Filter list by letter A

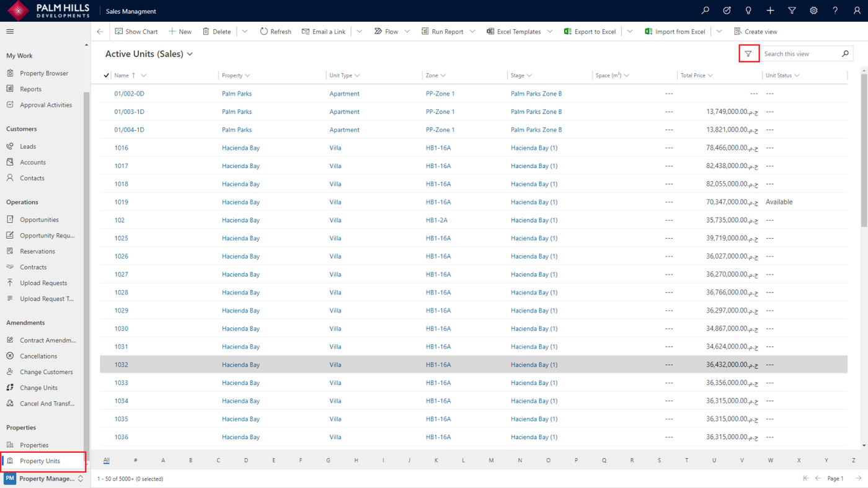click(163, 461)
